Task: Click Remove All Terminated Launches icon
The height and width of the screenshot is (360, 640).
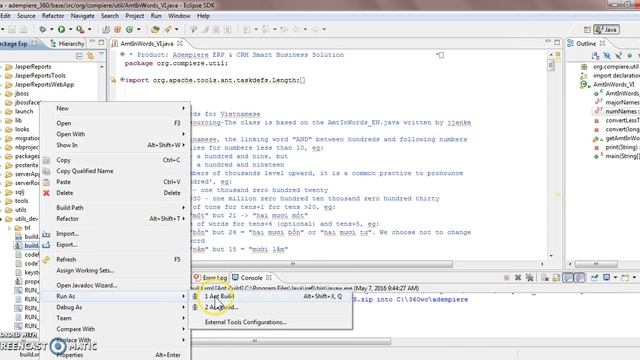Action: point(529,278)
